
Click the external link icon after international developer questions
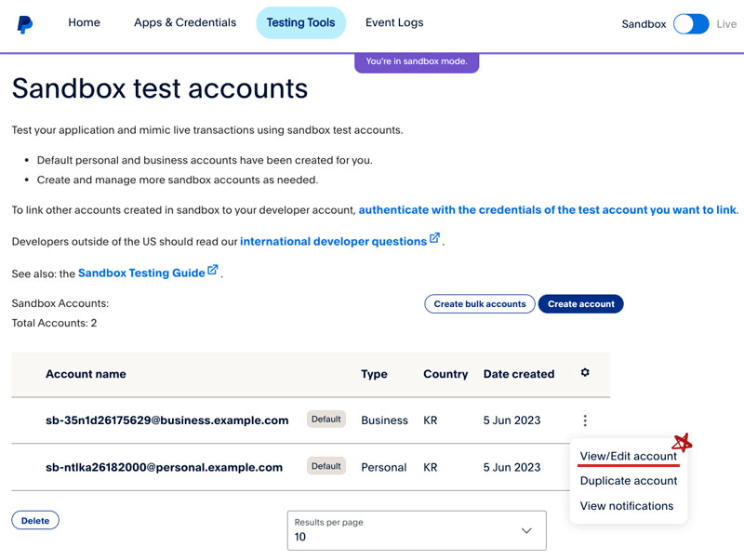coord(434,238)
